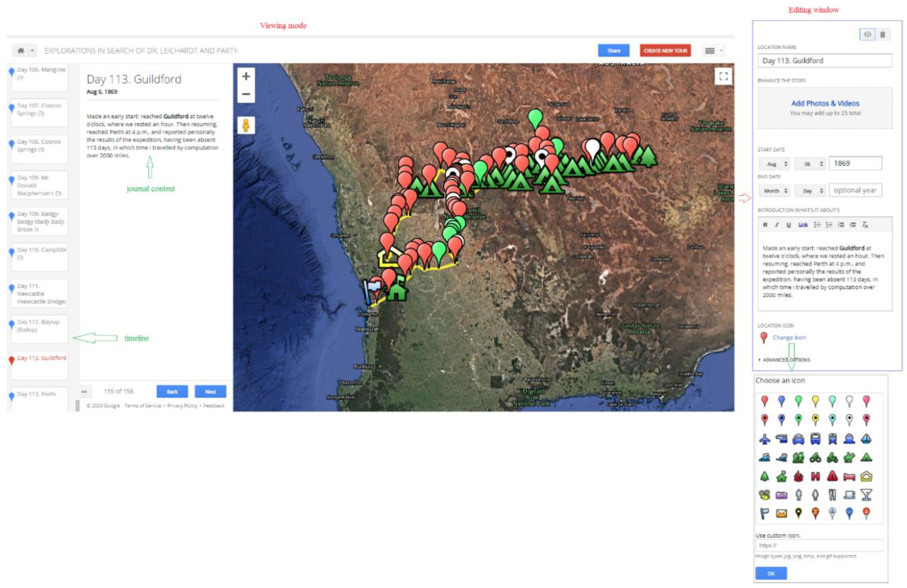Toggle the eye preview button
This screenshot has width=907, height=588.
pos(867,35)
